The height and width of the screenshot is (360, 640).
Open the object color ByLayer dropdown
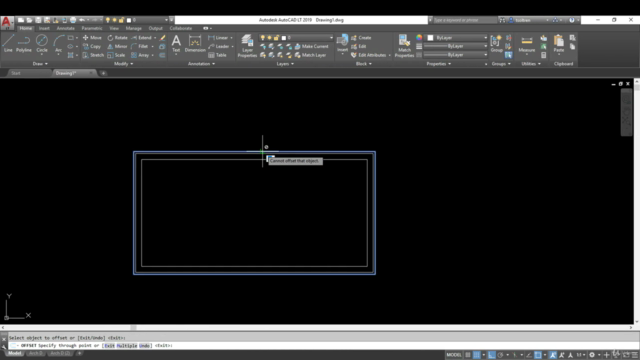point(457,38)
